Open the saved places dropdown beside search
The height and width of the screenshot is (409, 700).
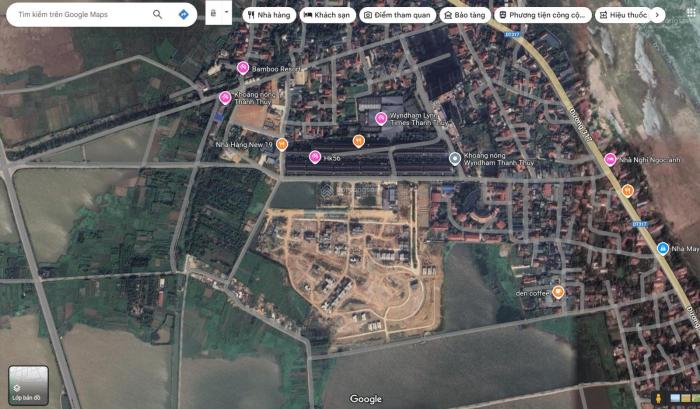[x=218, y=15]
